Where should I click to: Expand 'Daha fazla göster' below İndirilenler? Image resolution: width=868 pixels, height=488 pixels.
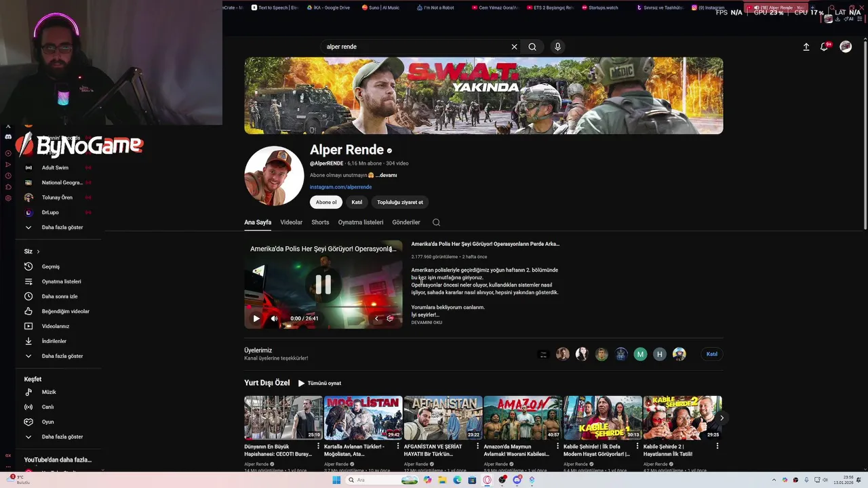60,356
